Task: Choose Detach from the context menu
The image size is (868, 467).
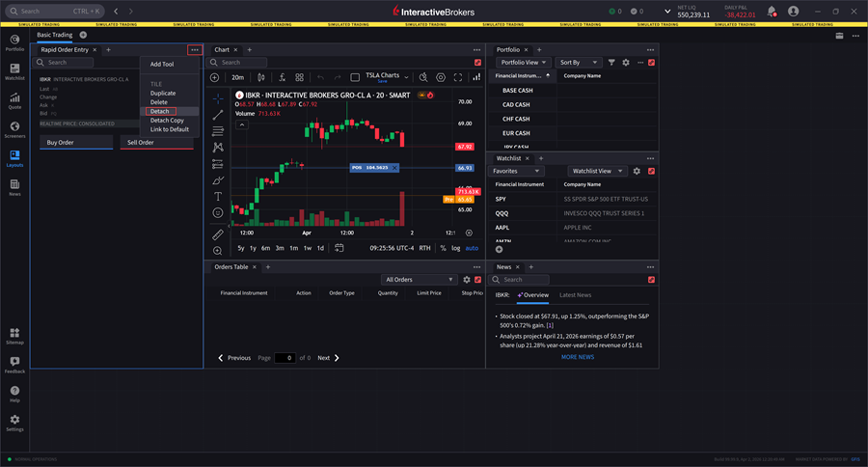Action: [x=160, y=112]
